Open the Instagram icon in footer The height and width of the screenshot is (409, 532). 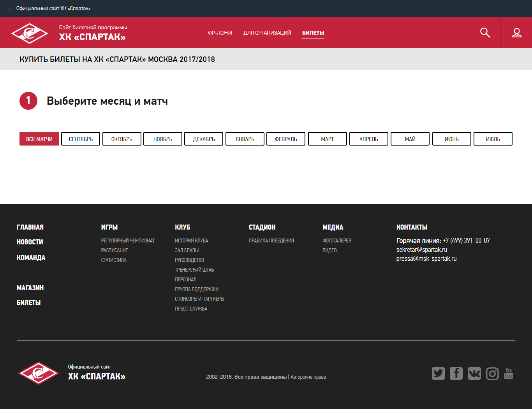point(492,374)
